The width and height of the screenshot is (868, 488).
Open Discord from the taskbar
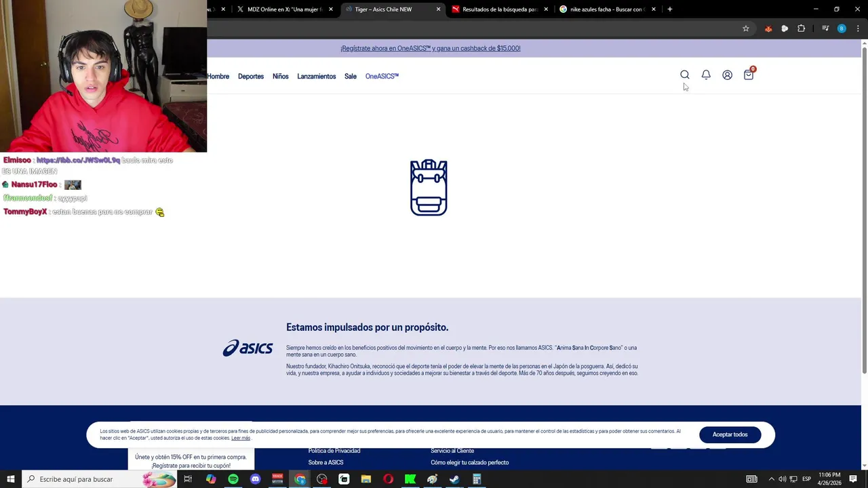[x=255, y=479]
